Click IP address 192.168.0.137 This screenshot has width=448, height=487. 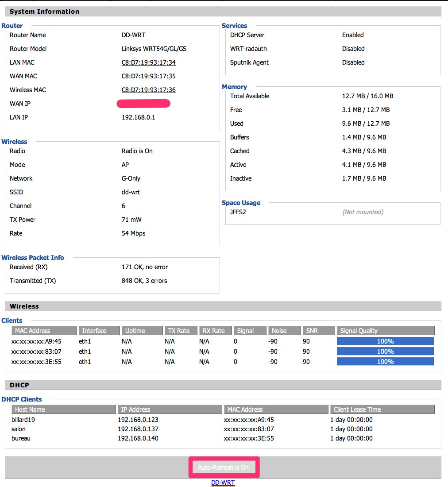pos(138,429)
